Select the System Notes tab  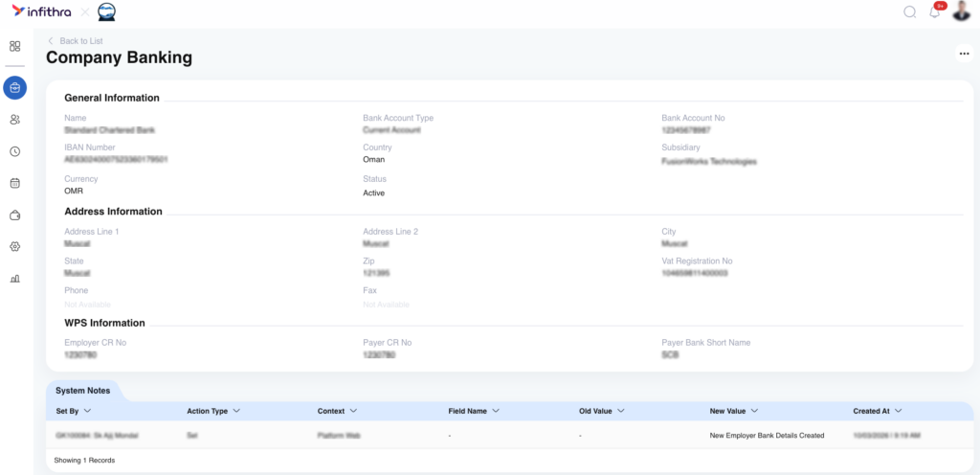(82, 391)
